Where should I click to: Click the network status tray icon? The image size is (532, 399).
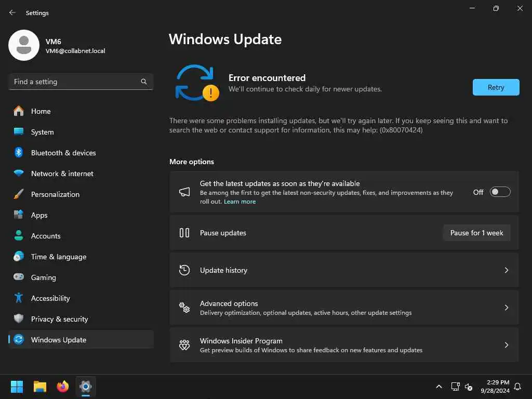coord(455,387)
